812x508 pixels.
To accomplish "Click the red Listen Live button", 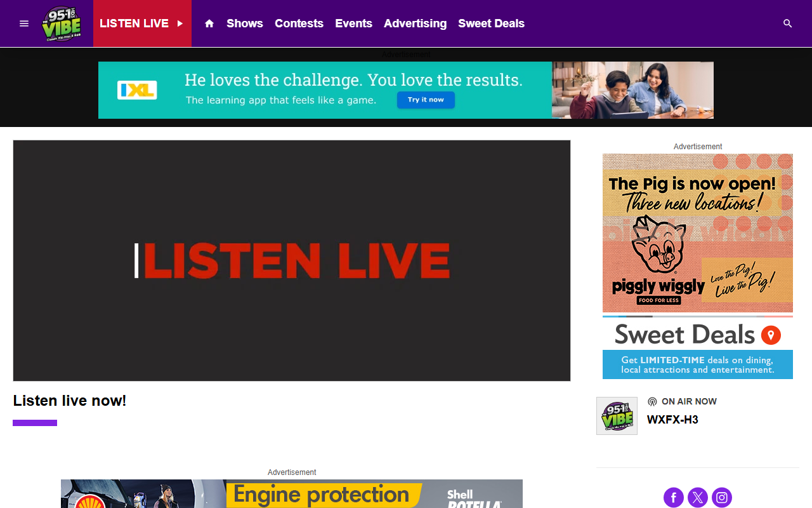I will [x=142, y=23].
